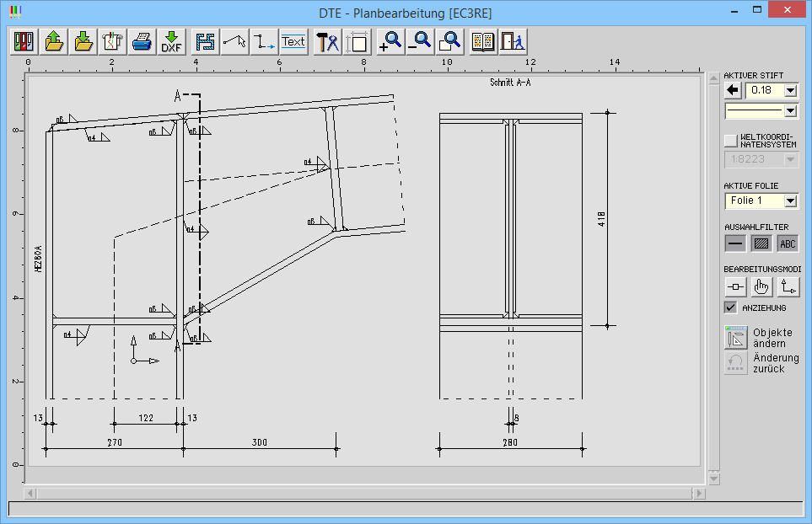Screen dimensions: 812x524
Task: Open the pen width 0.18 dropdown
Action: click(x=790, y=90)
